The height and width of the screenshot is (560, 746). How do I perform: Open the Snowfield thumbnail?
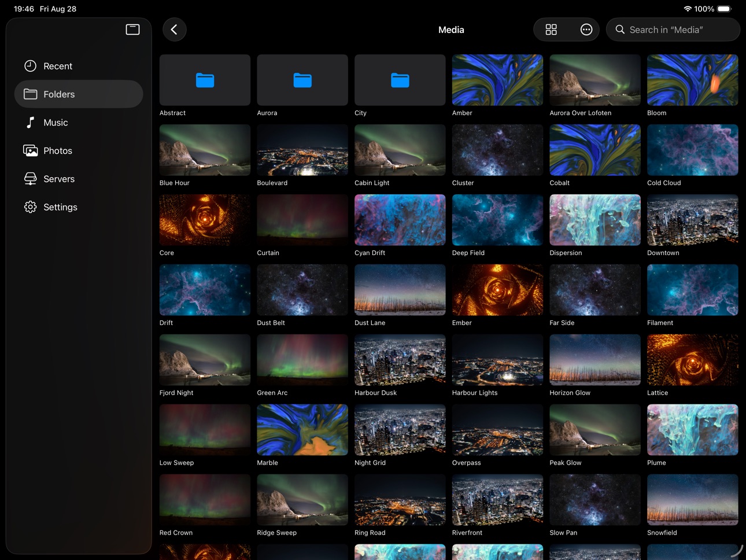pyautogui.click(x=693, y=500)
